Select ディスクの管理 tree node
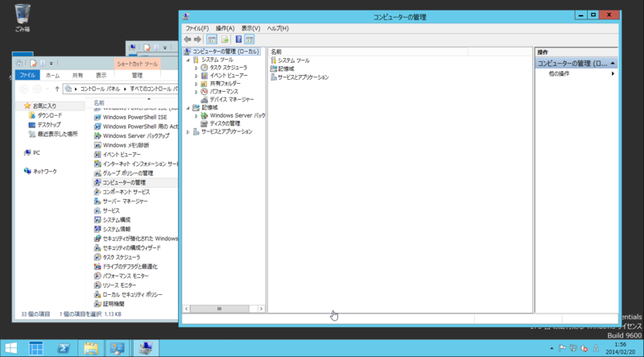Viewport: 644px width, 357px height. (x=225, y=123)
